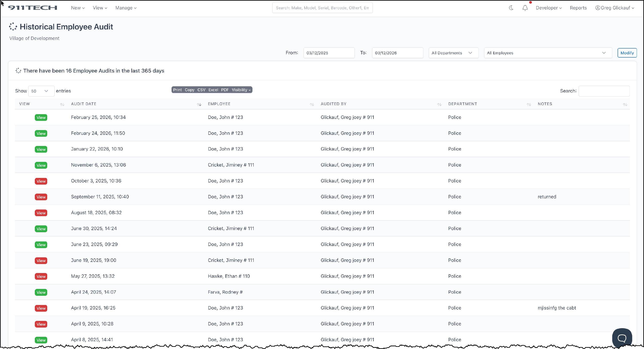
Task: Open the notifications bell
Action: 525,8
